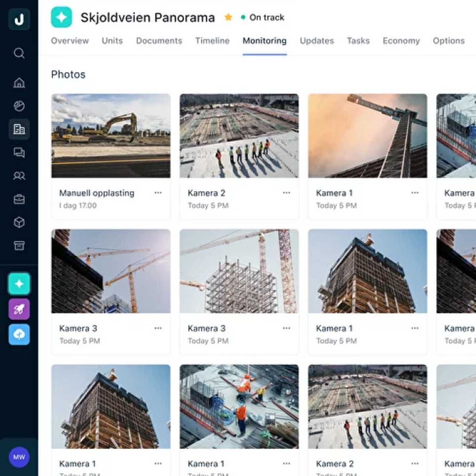This screenshot has width=476, height=476.
Task: Open more options for third-row Kamera 2 card
Action: pyautogui.click(x=415, y=463)
